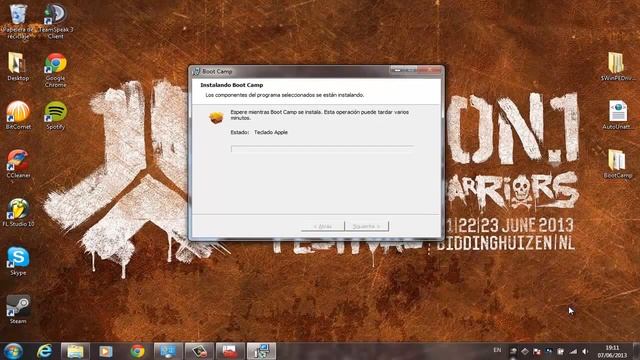Open Windows Media Player from taskbar
Screen dimensions: 640x360
click(106, 351)
